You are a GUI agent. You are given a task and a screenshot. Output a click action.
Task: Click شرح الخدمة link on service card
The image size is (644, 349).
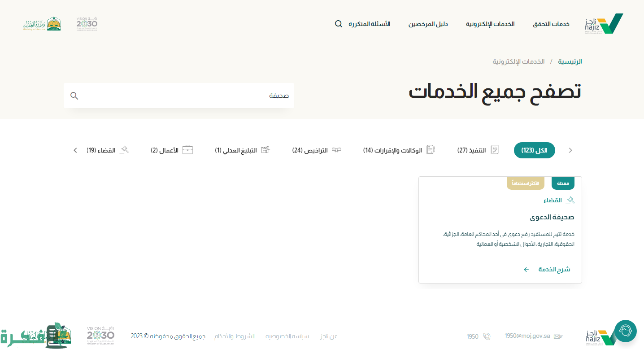(548, 270)
